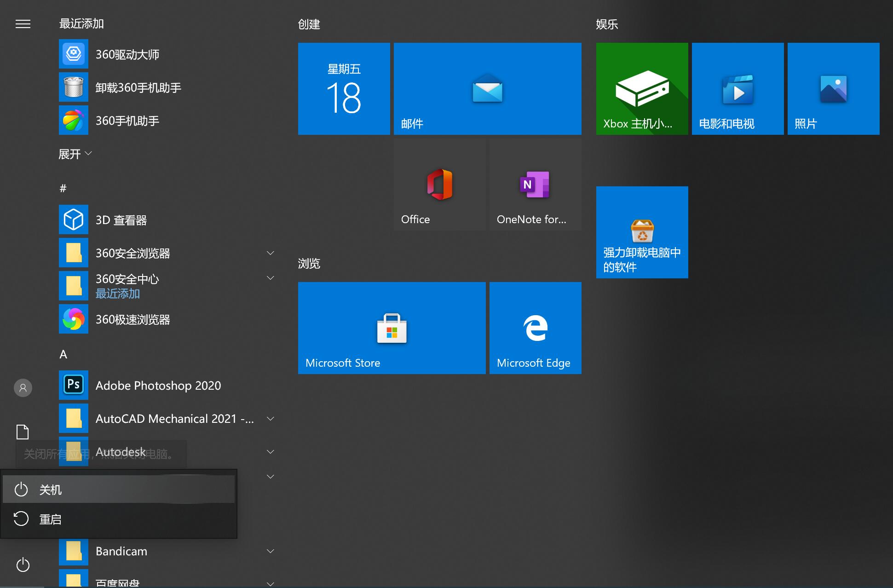Expand the recently added list with 展开

click(75, 154)
